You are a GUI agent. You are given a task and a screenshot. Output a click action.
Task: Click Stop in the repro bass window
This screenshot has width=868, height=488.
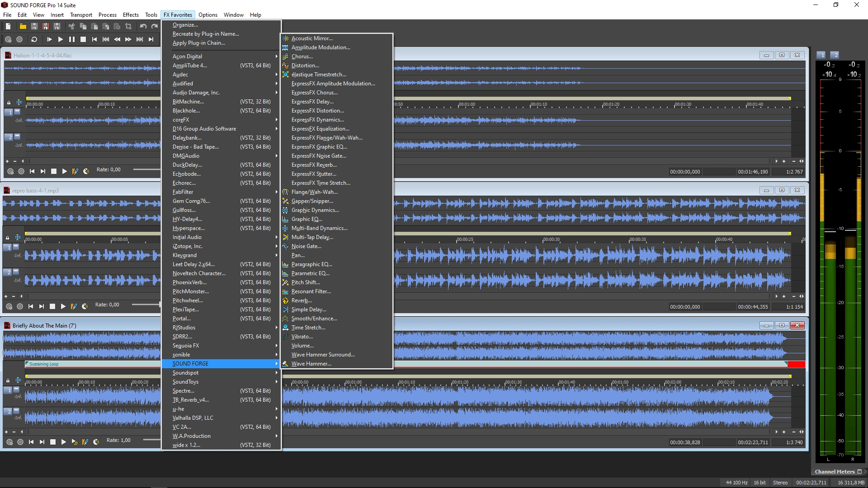(x=52, y=306)
